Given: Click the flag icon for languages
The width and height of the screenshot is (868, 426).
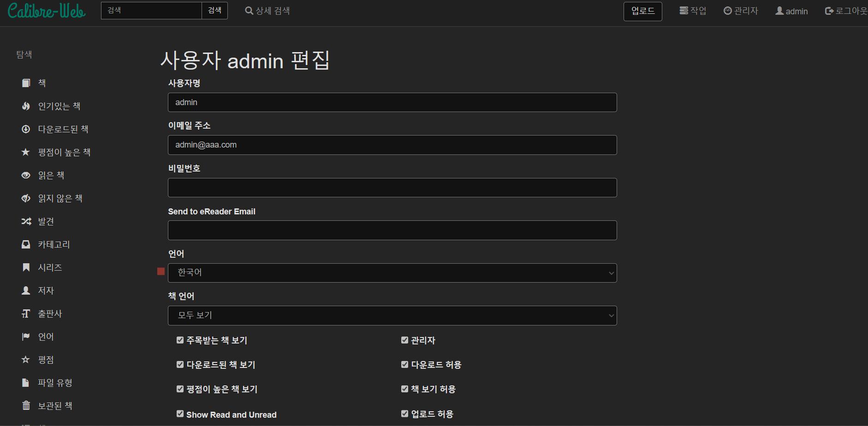Looking at the screenshot, I should pos(26,337).
